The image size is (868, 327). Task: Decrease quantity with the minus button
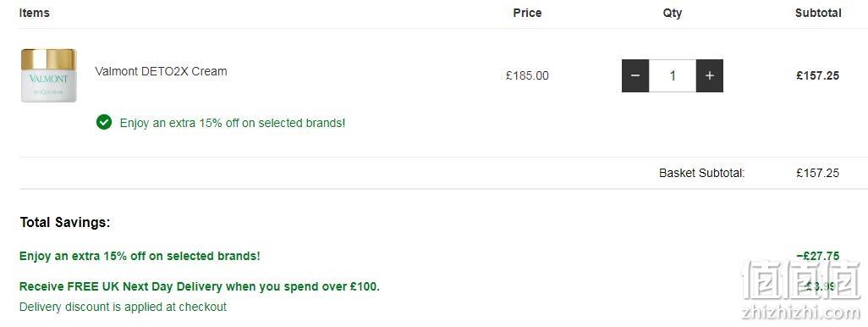pyautogui.click(x=635, y=76)
